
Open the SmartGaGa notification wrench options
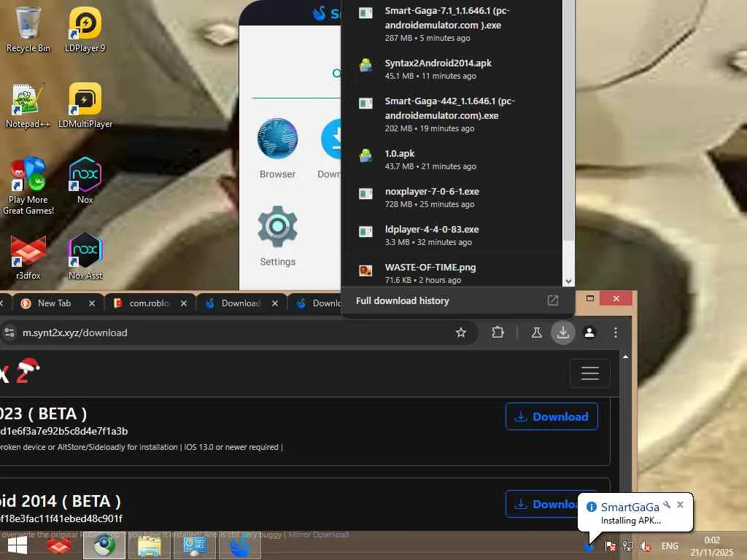667,505
